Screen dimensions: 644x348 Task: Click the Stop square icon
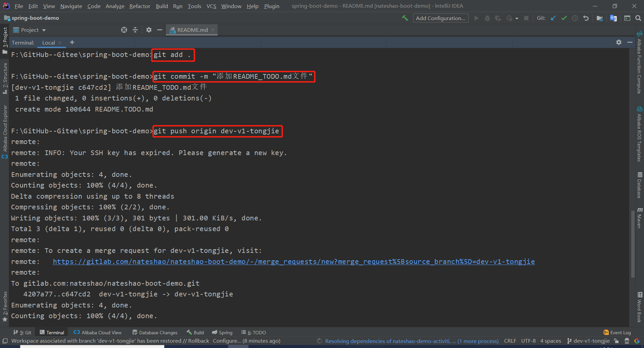[x=526, y=18]
